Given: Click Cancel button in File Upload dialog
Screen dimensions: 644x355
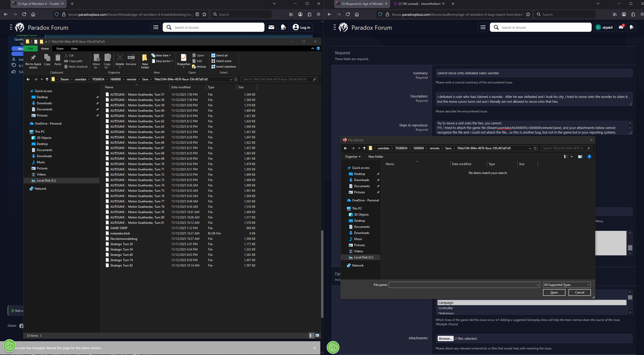Looking at the screenshot, I should point(579,292).
